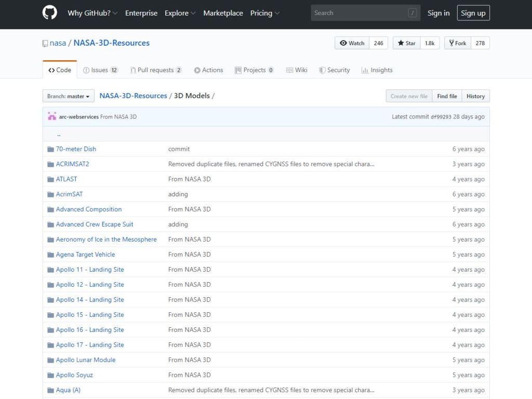This screenshot has height=399, width=532.
Task: Focus the Search input field
Action: tap(365, 13)
